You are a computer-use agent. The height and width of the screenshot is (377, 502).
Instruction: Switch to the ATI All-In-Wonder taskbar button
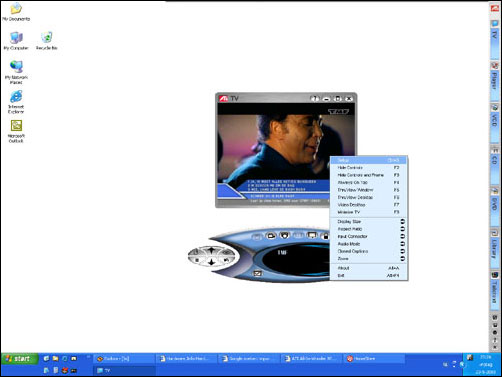click(311, 359)
